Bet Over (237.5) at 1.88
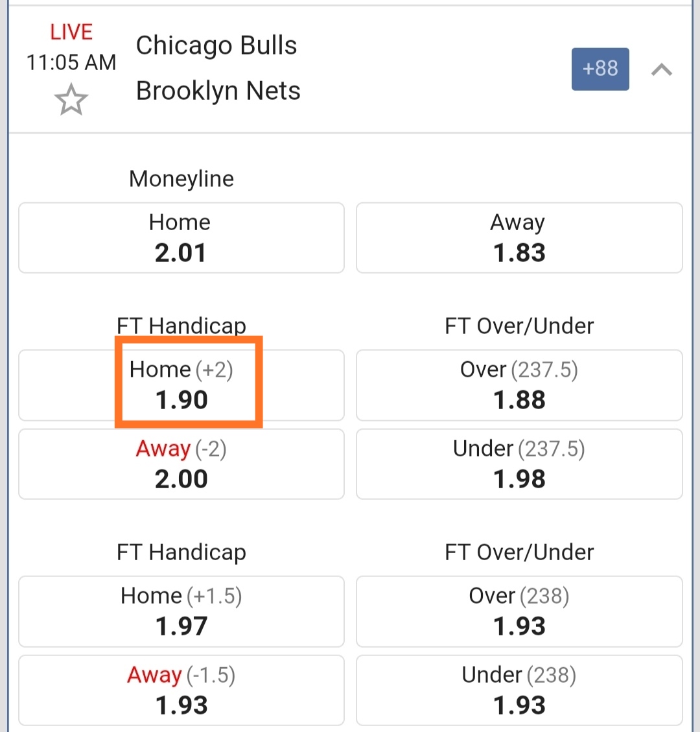Viewport: 700px width, 732px height. 519,385
